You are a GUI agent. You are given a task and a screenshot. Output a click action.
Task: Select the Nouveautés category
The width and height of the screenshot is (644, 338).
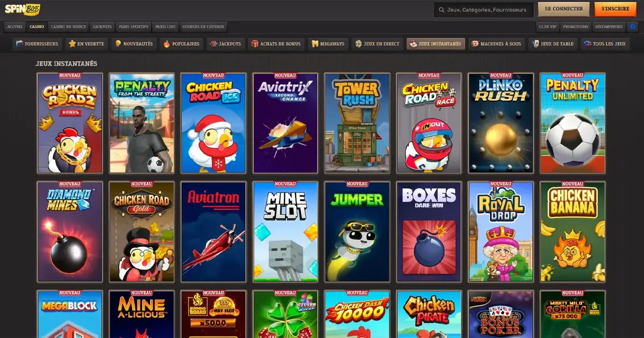click(x=134, y=44)
